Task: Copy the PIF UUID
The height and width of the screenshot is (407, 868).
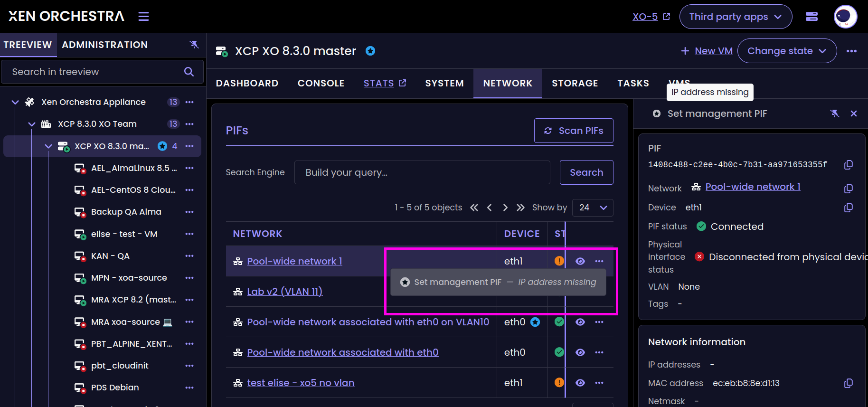Action: click(849, 165)
